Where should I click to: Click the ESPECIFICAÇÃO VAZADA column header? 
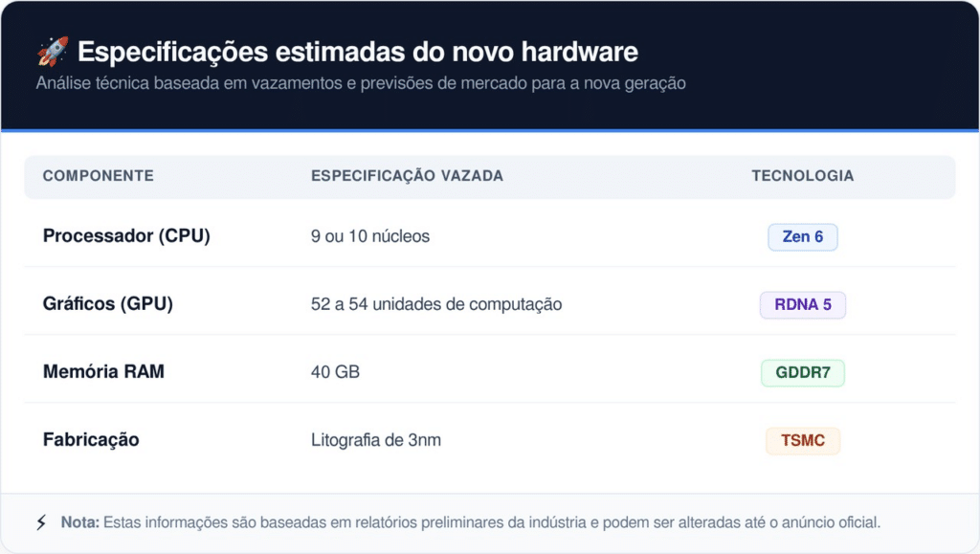(x=407, y=176)
